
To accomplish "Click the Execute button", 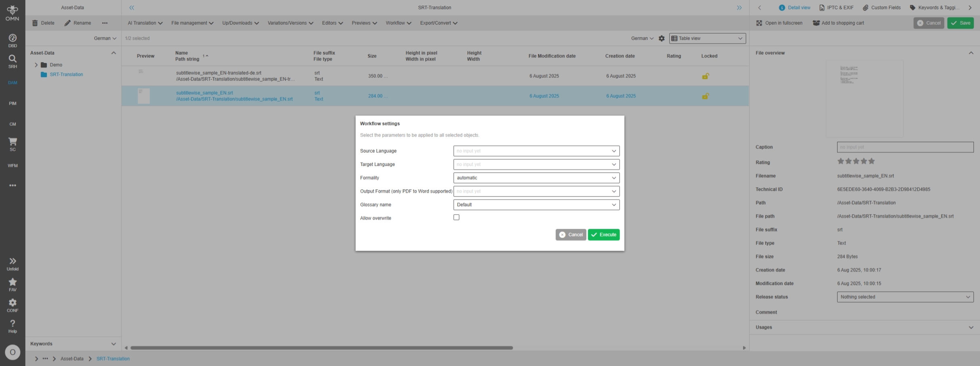I will click(x=603, y=235).
